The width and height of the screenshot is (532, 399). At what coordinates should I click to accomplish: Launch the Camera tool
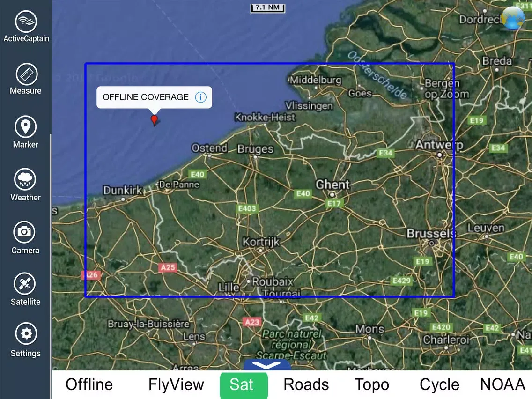[25, 237]
